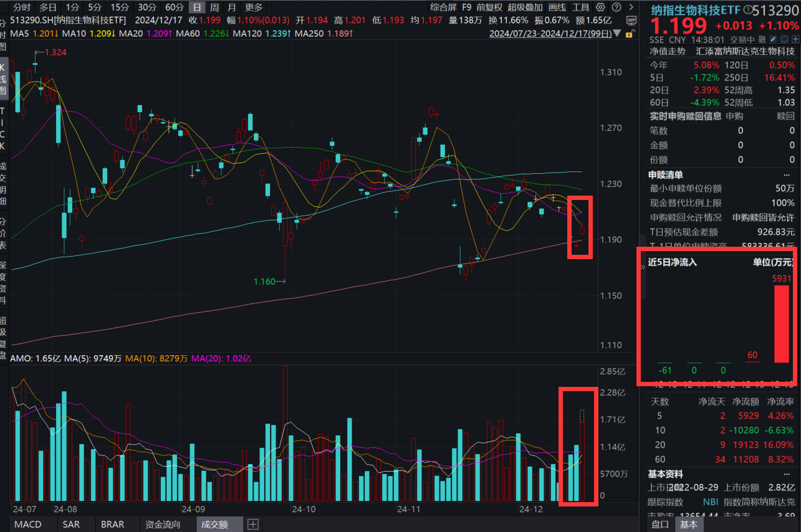Open the 工具 tools menu
The height and width of the screenshot is (532, 801).
(x=580, y=7)
